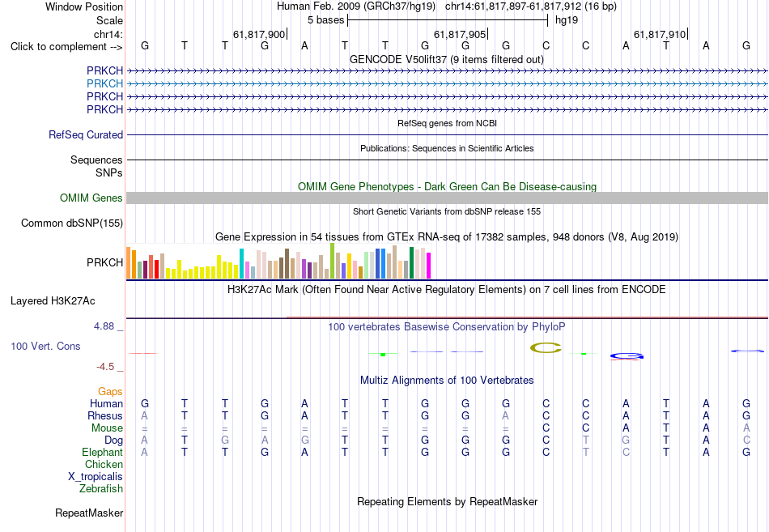Click the hg19 label next to scale bar
The height and width of the screenshot is (532, 769).
tap(567, 20)
